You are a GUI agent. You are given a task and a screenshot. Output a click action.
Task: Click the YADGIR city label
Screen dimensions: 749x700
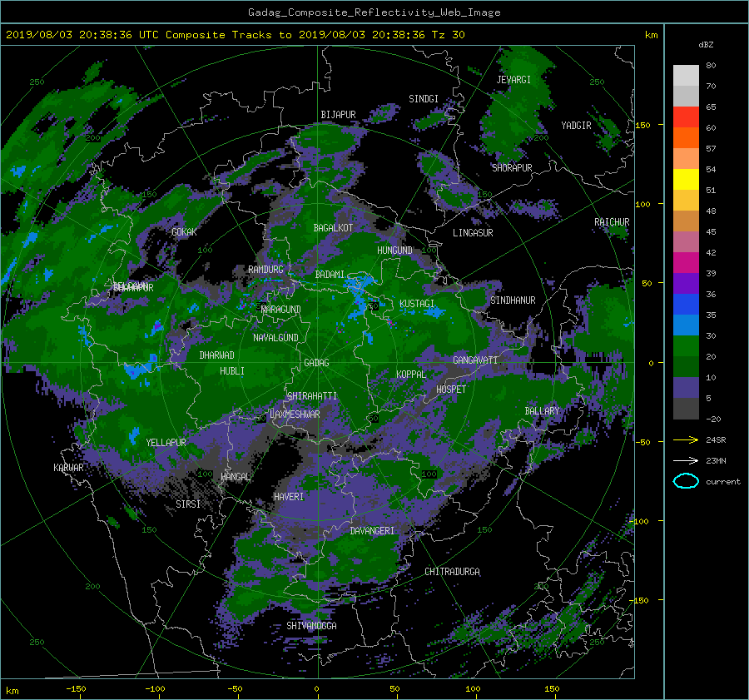click(576, 126)
